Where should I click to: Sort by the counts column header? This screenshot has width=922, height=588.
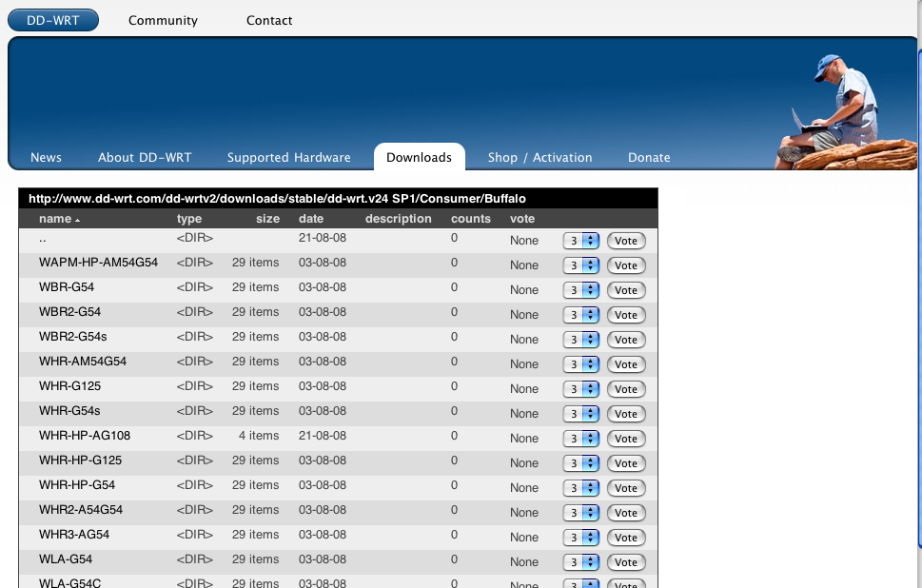[470, 219]
